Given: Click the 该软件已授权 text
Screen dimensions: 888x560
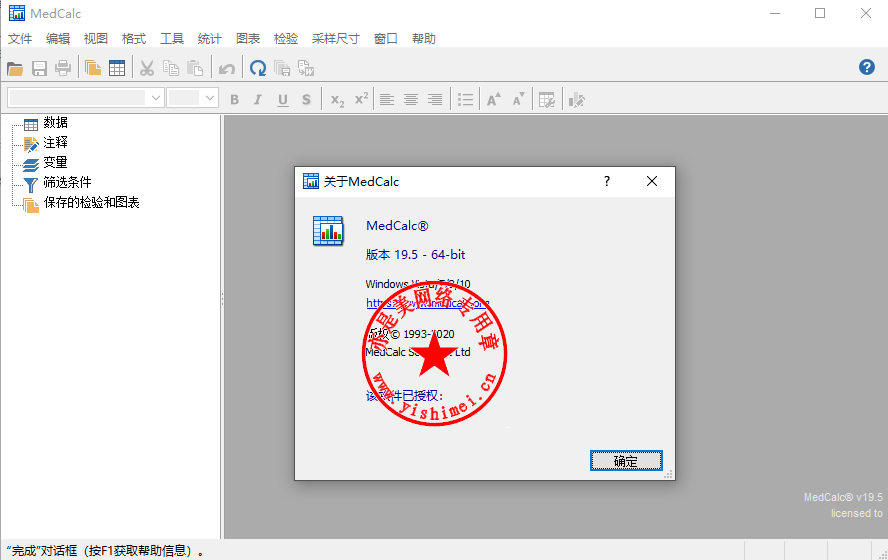Looking at the screenshot, I should 404,396.
